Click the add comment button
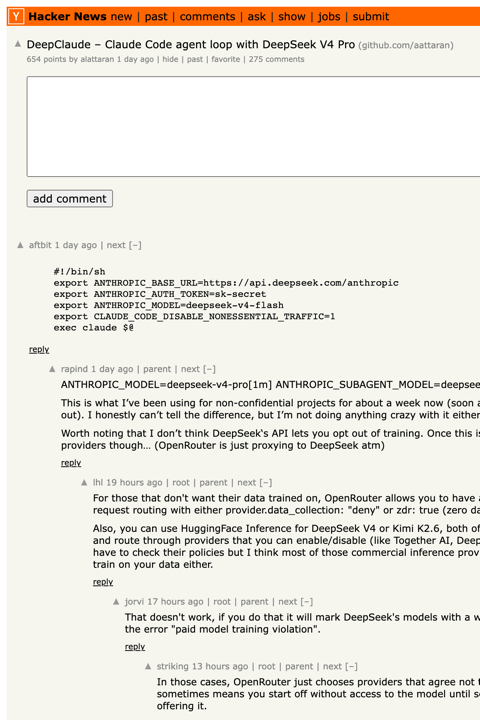 point(70,199)
